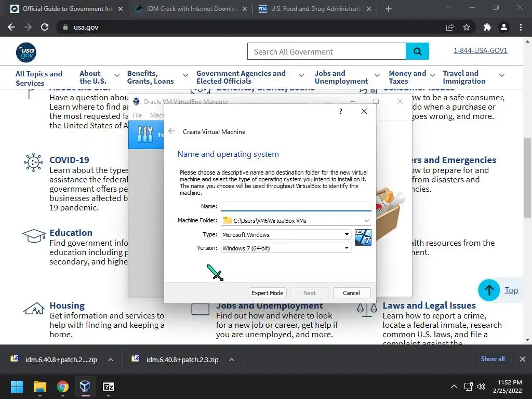Open All Topics and Services nav item
The width and height of the screenshot is (532, 399).
tap(39, 78)
